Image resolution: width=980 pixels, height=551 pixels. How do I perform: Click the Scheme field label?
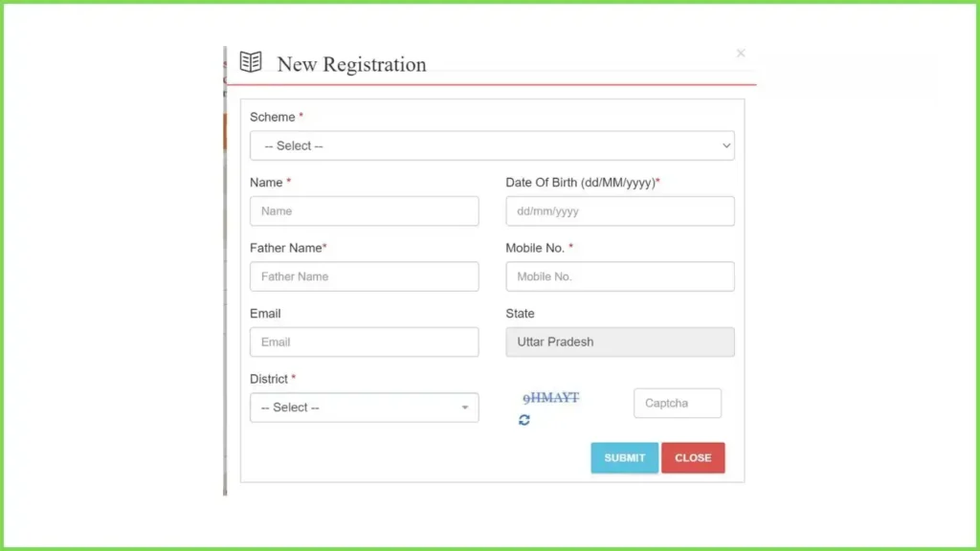click(273, 118)
